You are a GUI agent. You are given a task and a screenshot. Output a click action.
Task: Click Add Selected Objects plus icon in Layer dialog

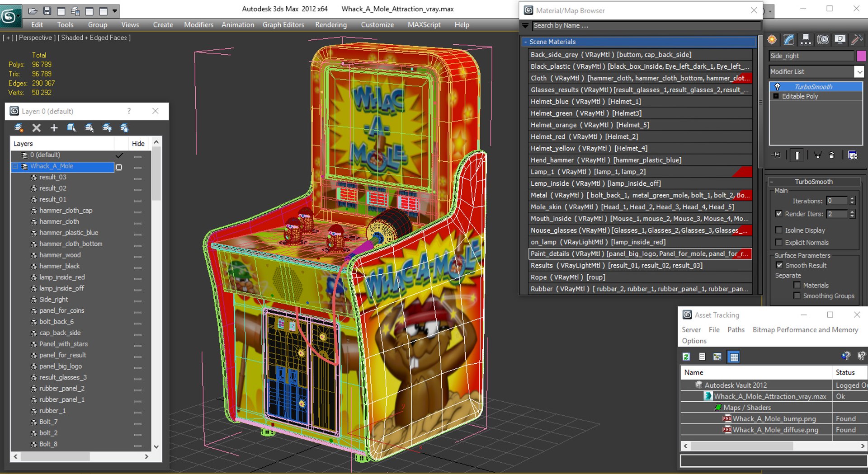pos(54,128)
